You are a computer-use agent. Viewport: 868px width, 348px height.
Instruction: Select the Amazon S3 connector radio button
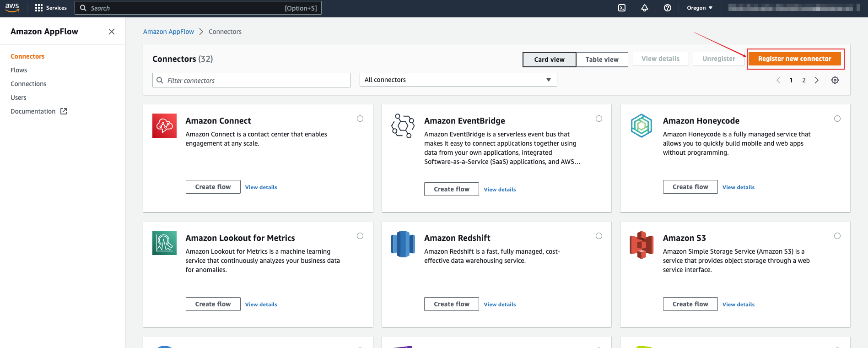coord(837,236)
